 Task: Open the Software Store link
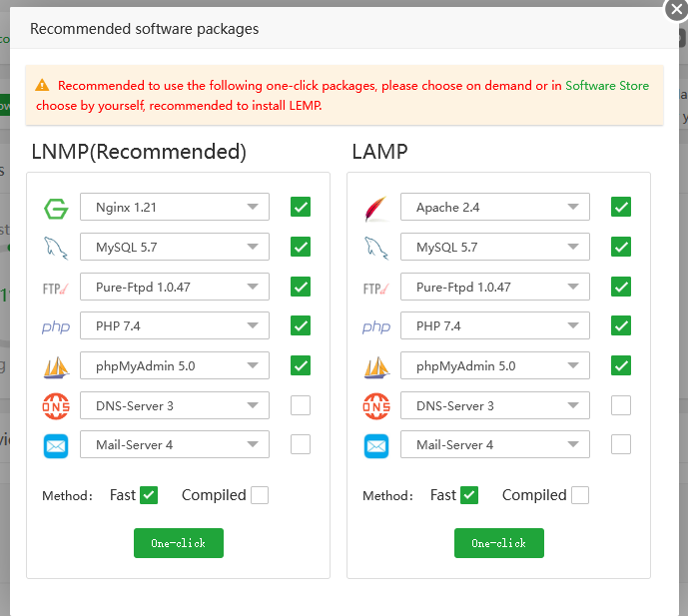tap(607, 86)
